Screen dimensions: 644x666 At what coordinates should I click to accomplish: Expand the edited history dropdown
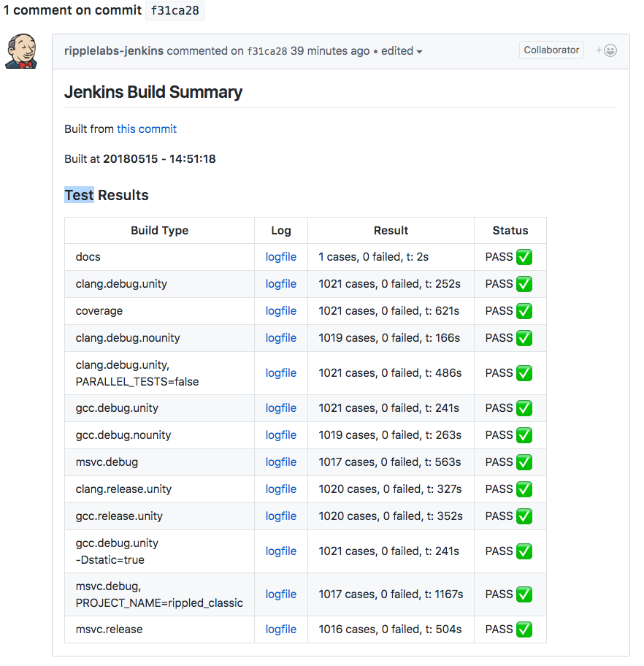(402, 51)
